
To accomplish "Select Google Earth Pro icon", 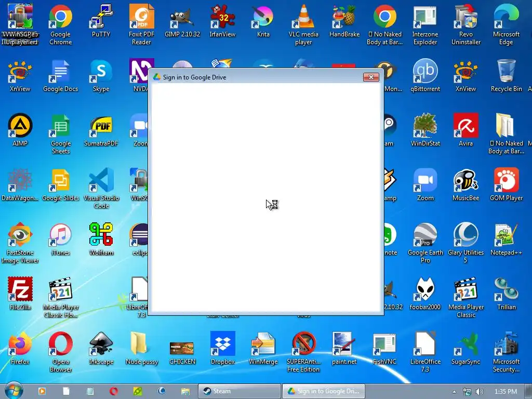I will click(425, 243).
